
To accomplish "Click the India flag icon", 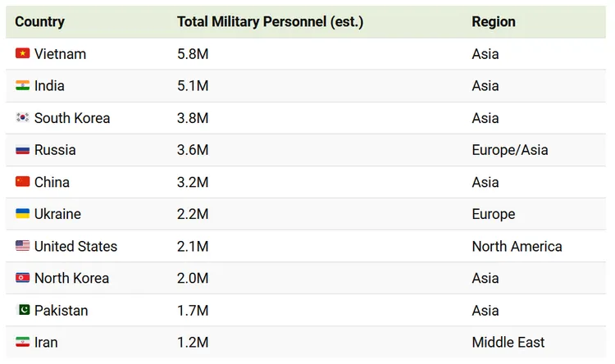I will click(22, 85).
